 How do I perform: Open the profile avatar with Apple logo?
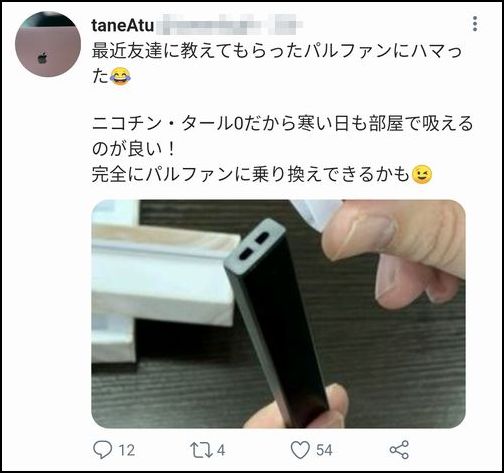pyautogui.click(x=48, y=44)
